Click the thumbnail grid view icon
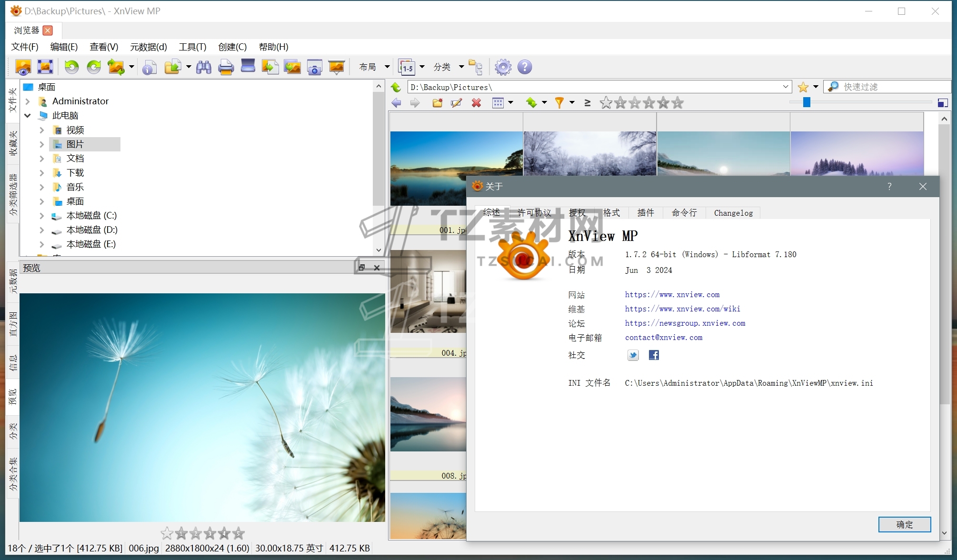The width and height of the screenshot is (957, 560). click(x=498, y=103)
